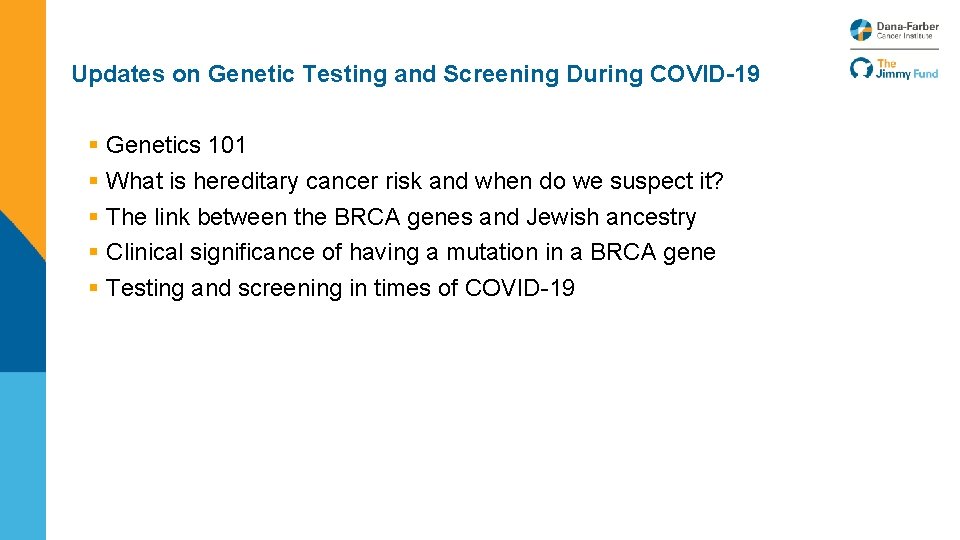960x540 pixels.
Task: Select the BRCA genes and Jewish ancestry line
Action: click(400, 217)
